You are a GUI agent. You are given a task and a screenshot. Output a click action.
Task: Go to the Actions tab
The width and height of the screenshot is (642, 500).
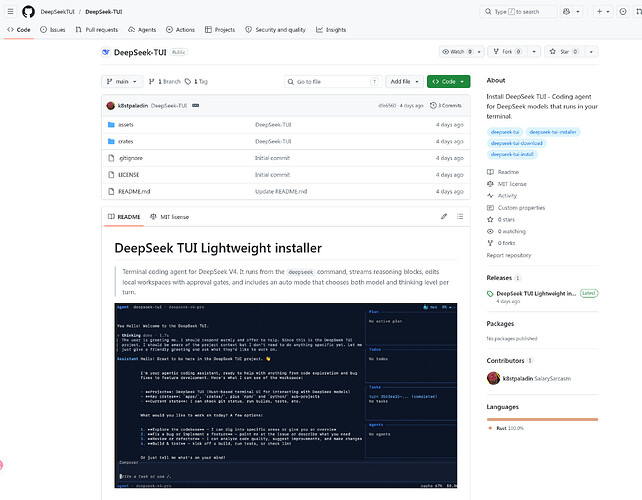pyautogui.click(x=181, y=29)
